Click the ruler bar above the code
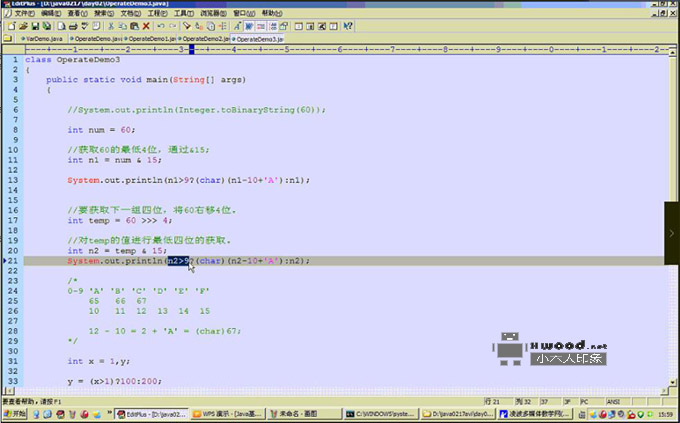The height and width of the screenshot is (423, 680). point(346,49)
